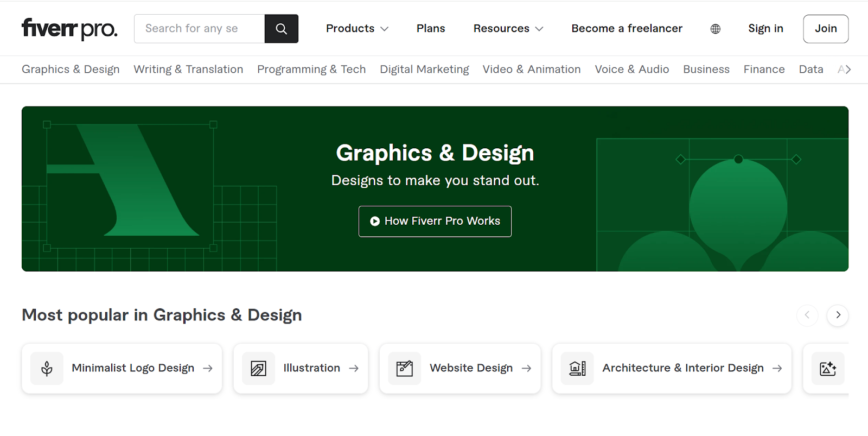Screen dimensions: 868x436
Task: Expand the Resources dropdown menu
Action: [508, 29]
